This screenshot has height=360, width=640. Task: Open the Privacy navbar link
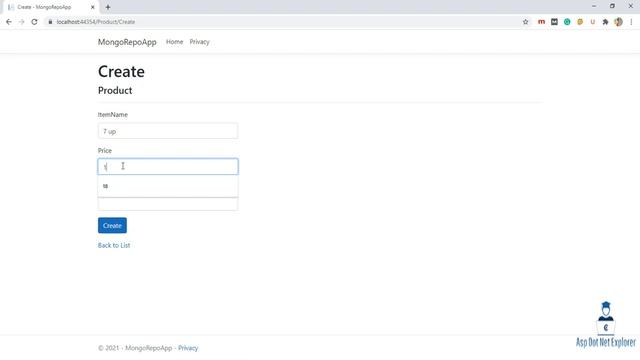pyautogui.click(x=199, y=42)
